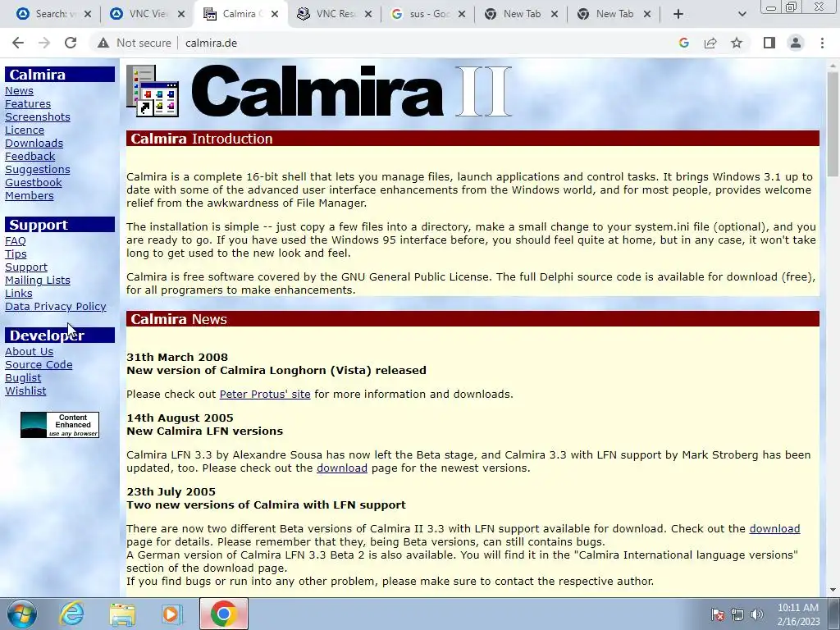Viewport: 840px width, 630px height.
Task: Open the Suggestions link
Action: click(38, 169)
